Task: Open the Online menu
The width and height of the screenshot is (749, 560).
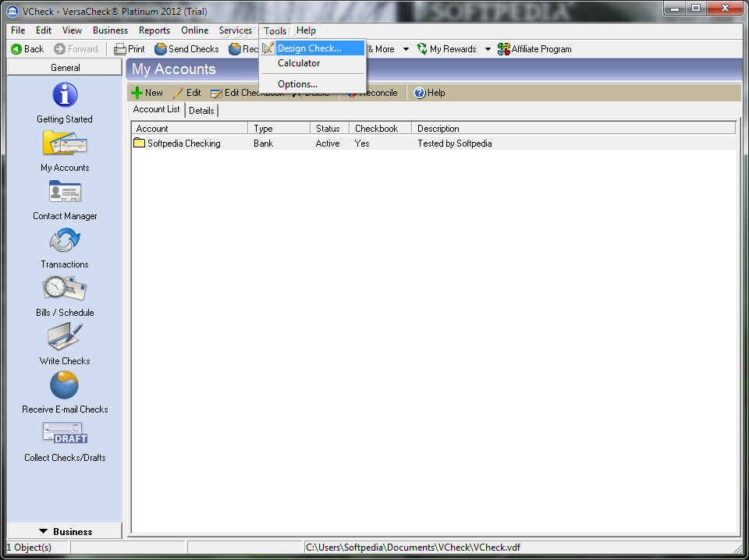Action: 195,30
